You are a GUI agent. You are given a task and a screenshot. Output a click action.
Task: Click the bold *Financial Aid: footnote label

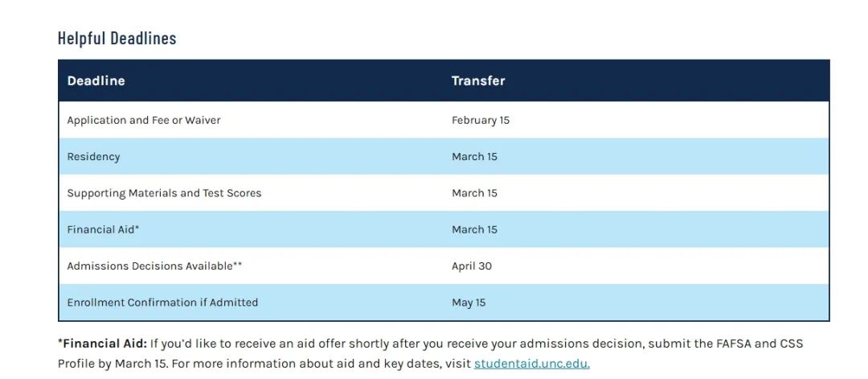(102, 344)
